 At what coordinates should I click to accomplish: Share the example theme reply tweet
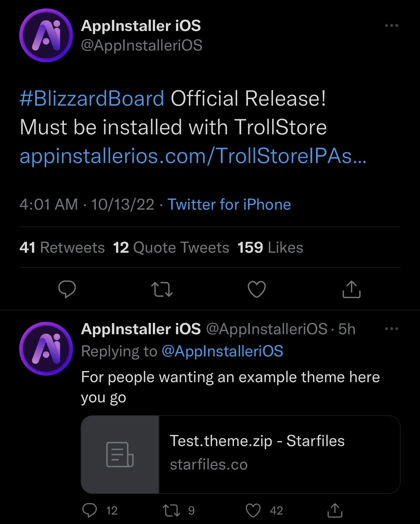coord(335,510)
